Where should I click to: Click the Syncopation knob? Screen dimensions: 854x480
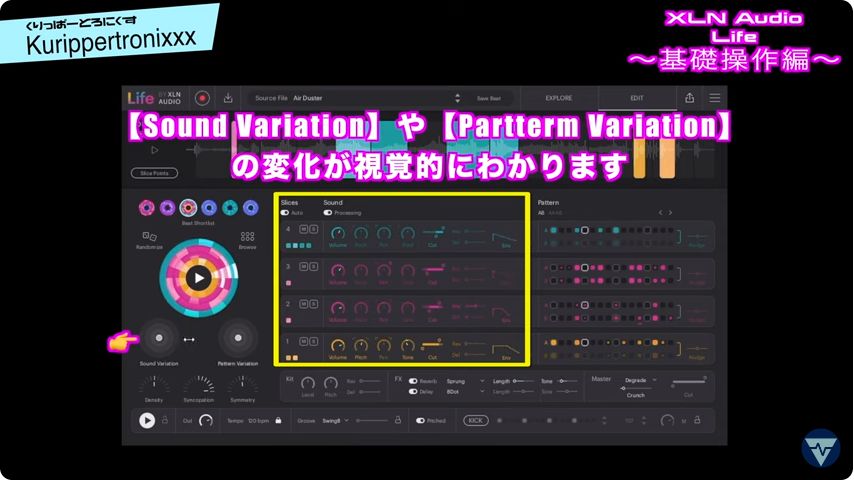pos(199,386)
